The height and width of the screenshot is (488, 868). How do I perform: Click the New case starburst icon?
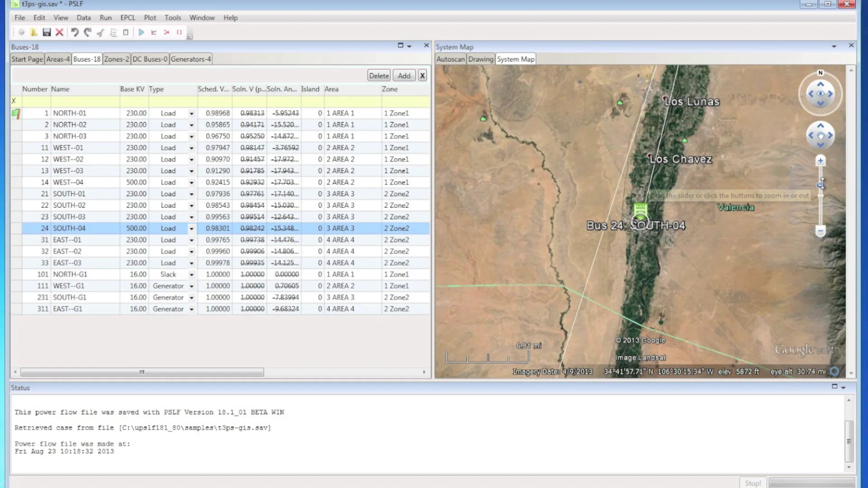tap(21, 32)
